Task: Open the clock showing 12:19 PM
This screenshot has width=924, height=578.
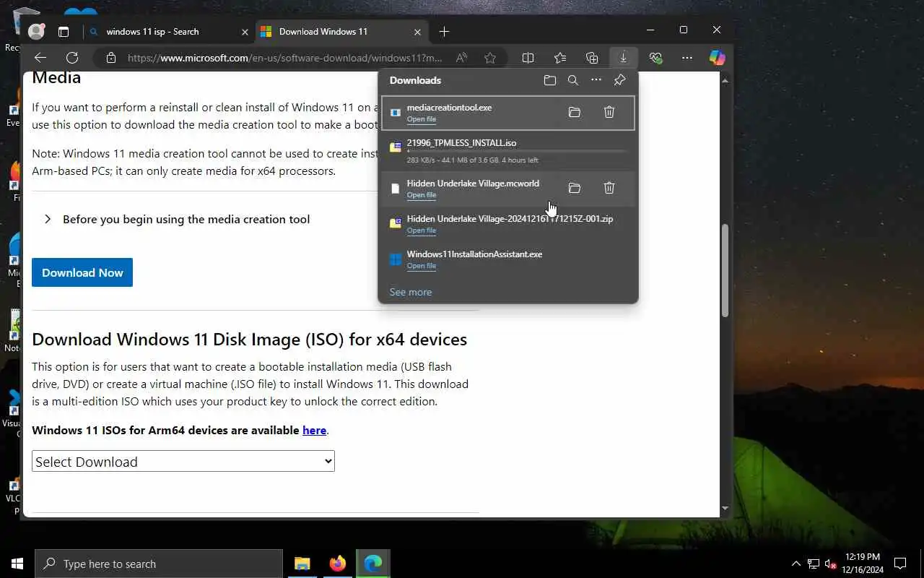Action: click(863, 564)
